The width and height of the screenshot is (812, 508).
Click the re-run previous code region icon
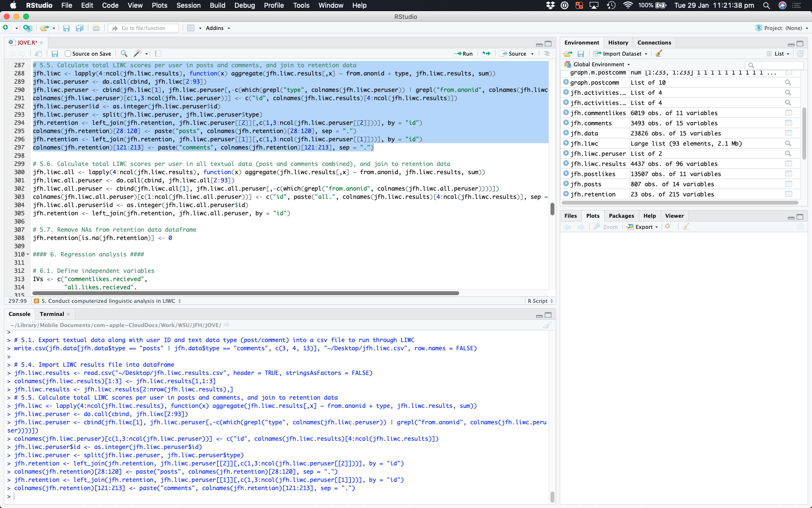coord(486,54)
